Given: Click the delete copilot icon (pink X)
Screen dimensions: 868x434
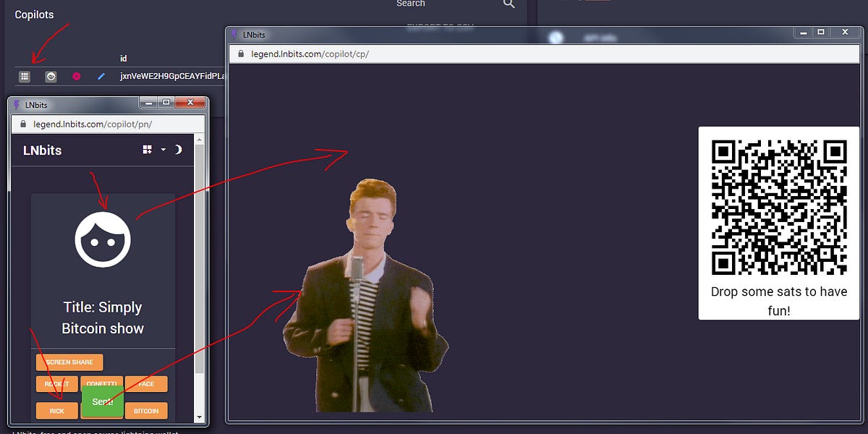Looking at the screenshot, I should 77,75.
